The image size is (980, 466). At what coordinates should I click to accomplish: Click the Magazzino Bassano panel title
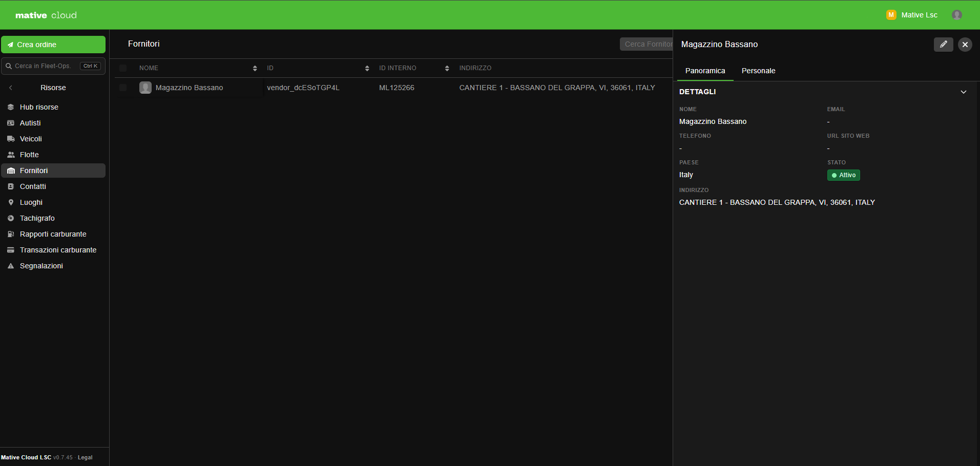point(719,45)
